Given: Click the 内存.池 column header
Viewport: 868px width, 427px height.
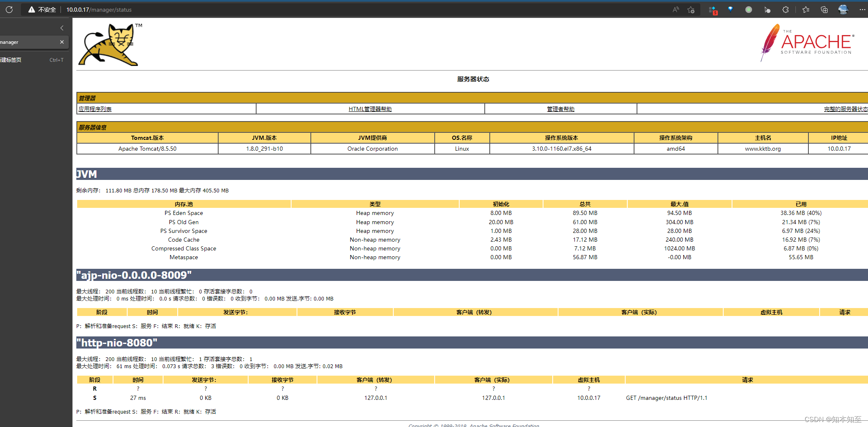Looking at the screenshot, I should (x=184, y=204).
